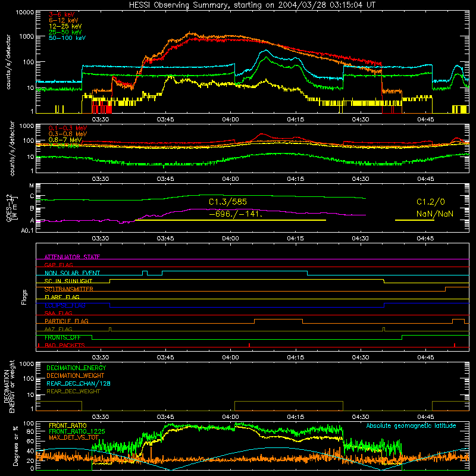
Task: Select the SAA_FLAG label
Action: [58, 313]
